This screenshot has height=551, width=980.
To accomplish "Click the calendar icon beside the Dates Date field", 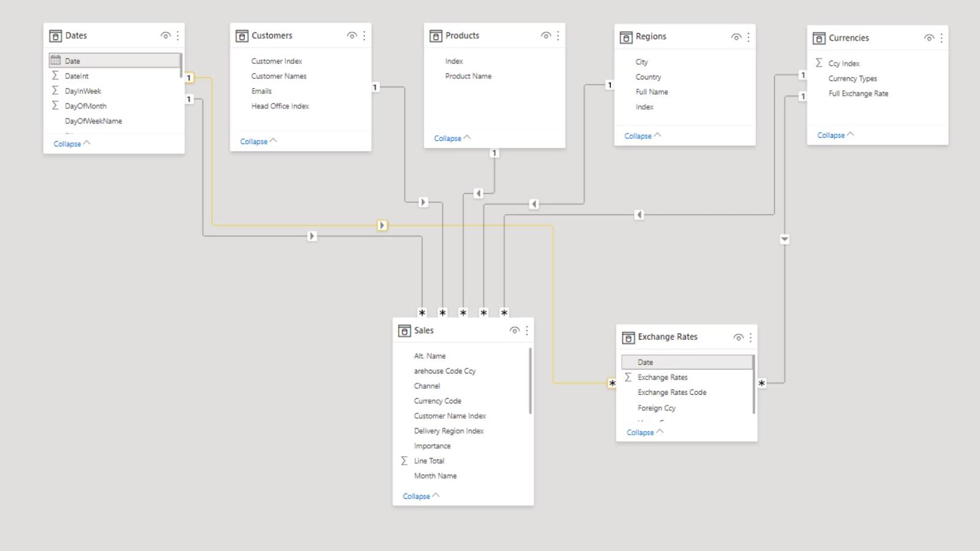I will [55, 60].
